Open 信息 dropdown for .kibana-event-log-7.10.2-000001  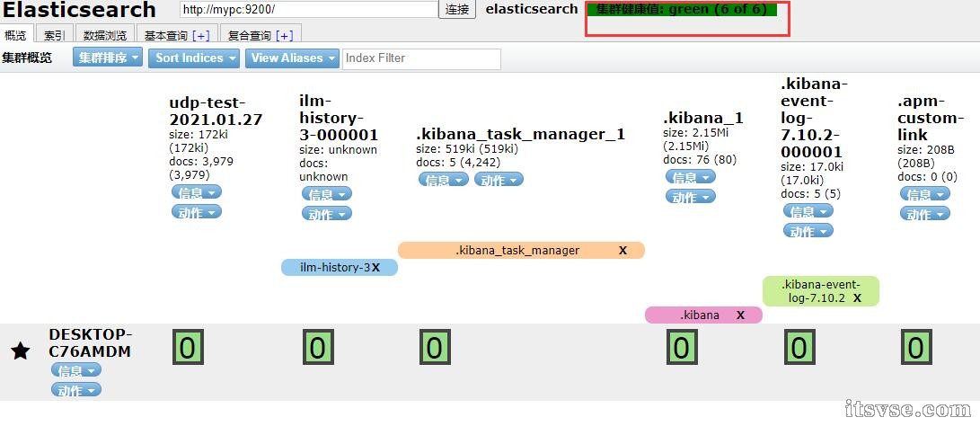point(808,212)
